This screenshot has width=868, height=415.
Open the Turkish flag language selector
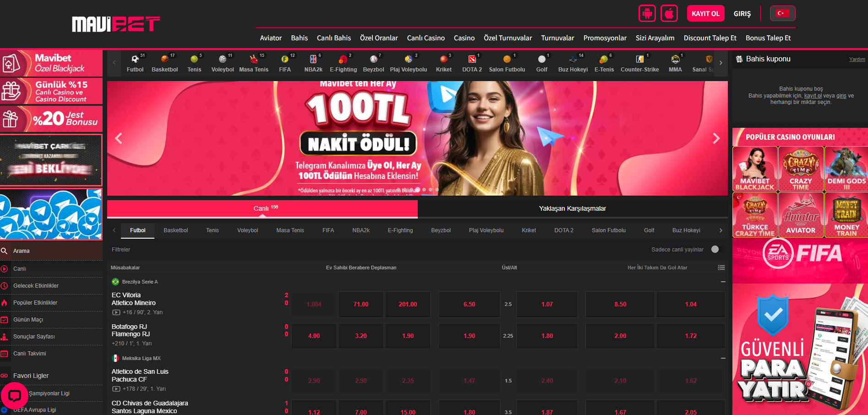(x=782, y=13)
